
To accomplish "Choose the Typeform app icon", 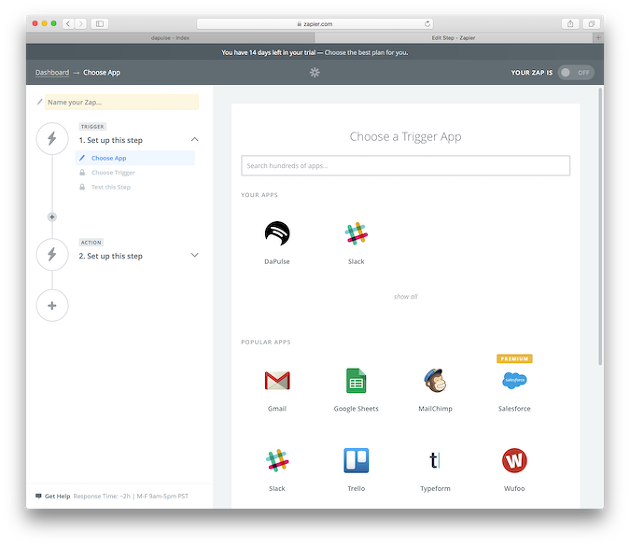I will point(435,460).
